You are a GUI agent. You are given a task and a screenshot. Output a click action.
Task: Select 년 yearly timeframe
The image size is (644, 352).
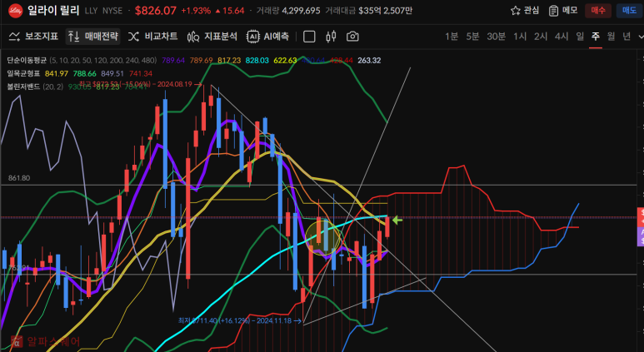(x=627, y=37)
